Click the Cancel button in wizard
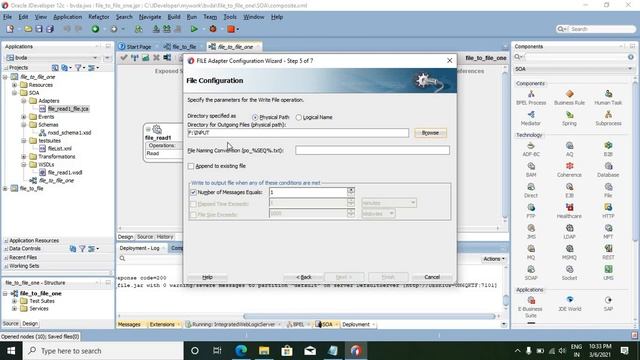 click(432, 277)
